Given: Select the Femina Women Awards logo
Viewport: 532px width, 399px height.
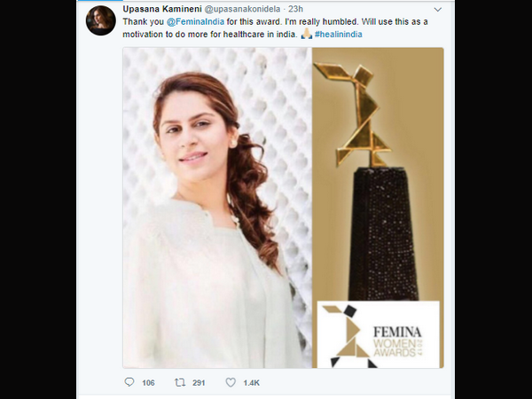Looking at the screenshot, I should coord(379,332).
